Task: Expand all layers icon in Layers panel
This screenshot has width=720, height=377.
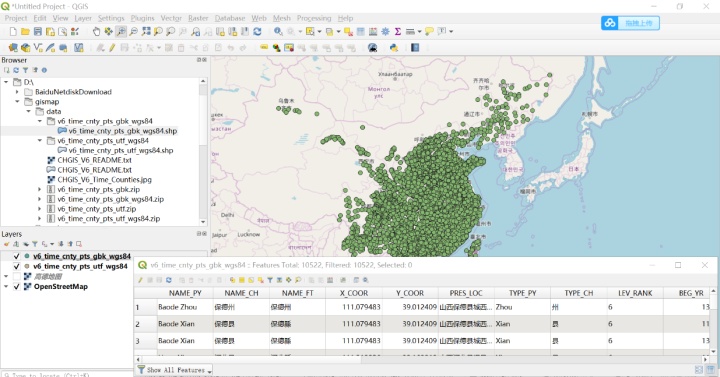Action: (61, 244)
